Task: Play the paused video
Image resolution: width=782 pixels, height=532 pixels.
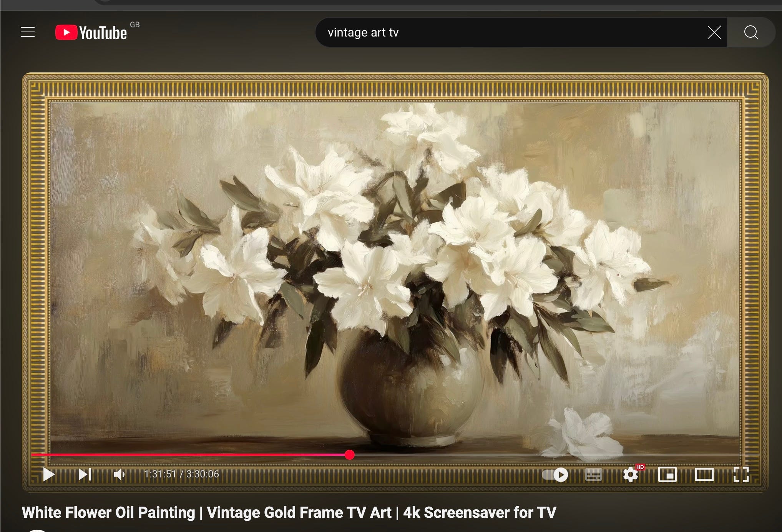Action: click(49, 475)
